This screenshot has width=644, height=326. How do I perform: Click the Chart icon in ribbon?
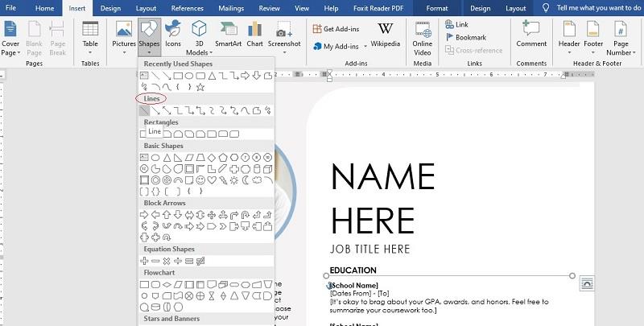tap(254, 35)
